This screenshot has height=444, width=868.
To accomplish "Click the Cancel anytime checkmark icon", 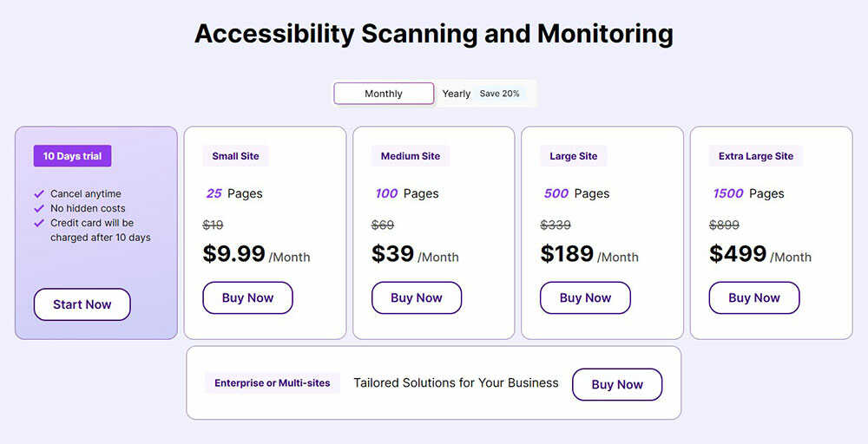I will click(x=39, y=194).
